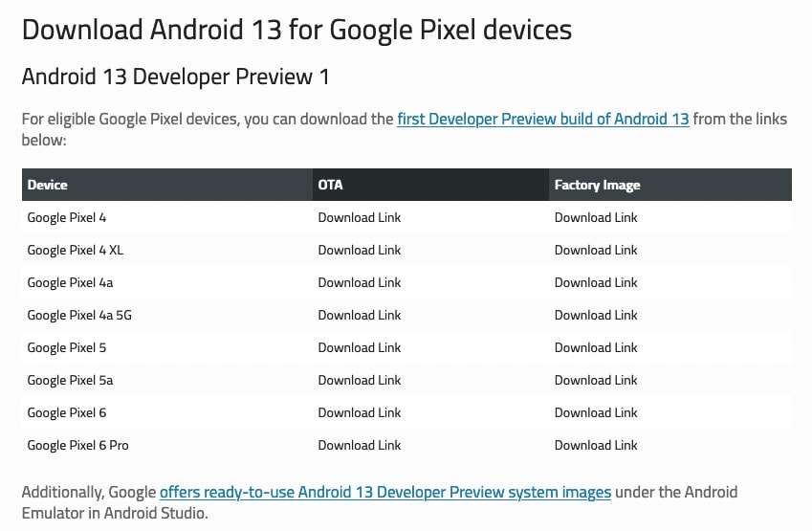The image size is (812, 531).
Task: Open the OTA Download Link for Google Pixel 4 XL
Action: click(360, 251)
